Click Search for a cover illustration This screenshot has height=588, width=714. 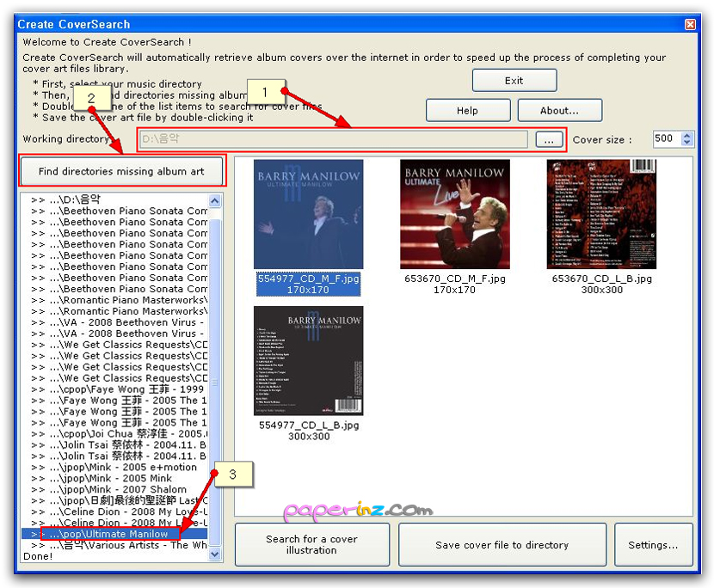pyautogui.click(x=312, y=544)
